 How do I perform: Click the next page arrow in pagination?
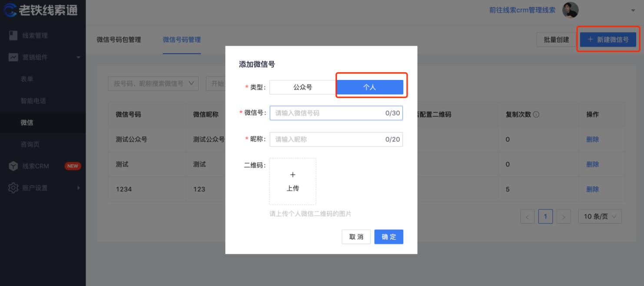point(564,216)
